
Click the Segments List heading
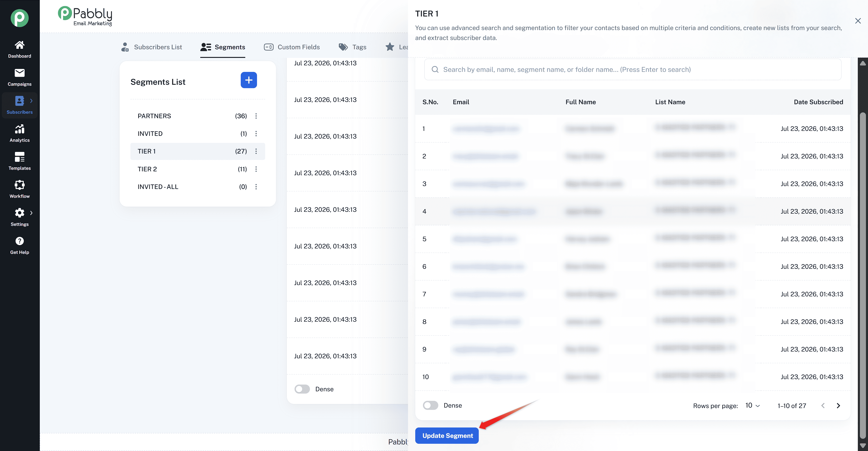tap(158, 82)
